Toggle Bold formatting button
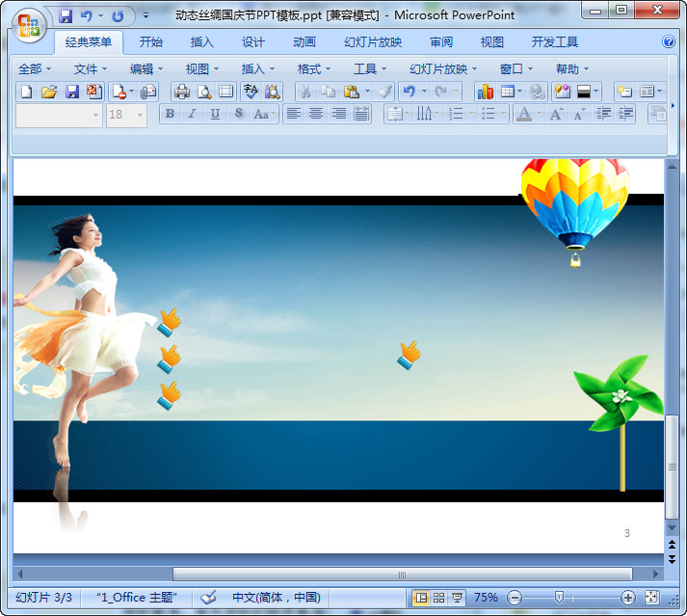 170,114
